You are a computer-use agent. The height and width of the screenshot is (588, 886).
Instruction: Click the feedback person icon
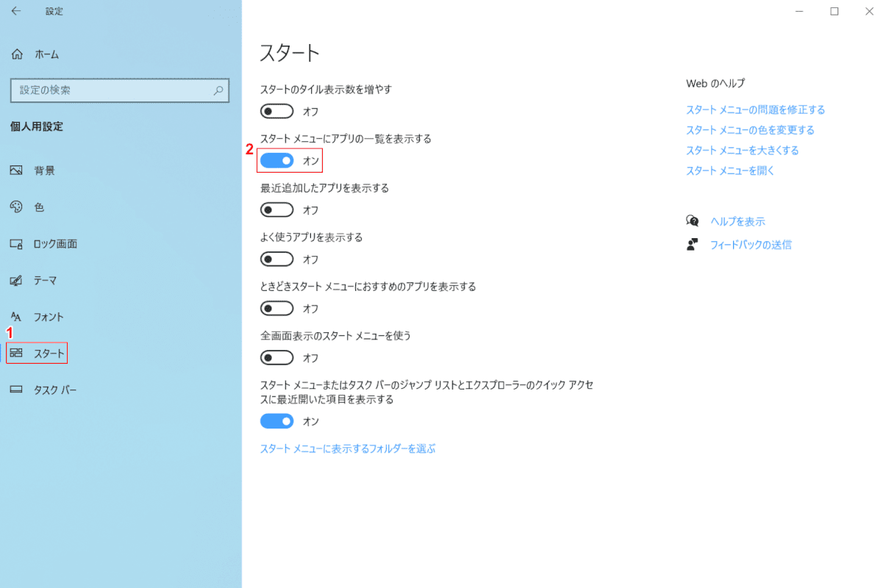coord(692,245)
